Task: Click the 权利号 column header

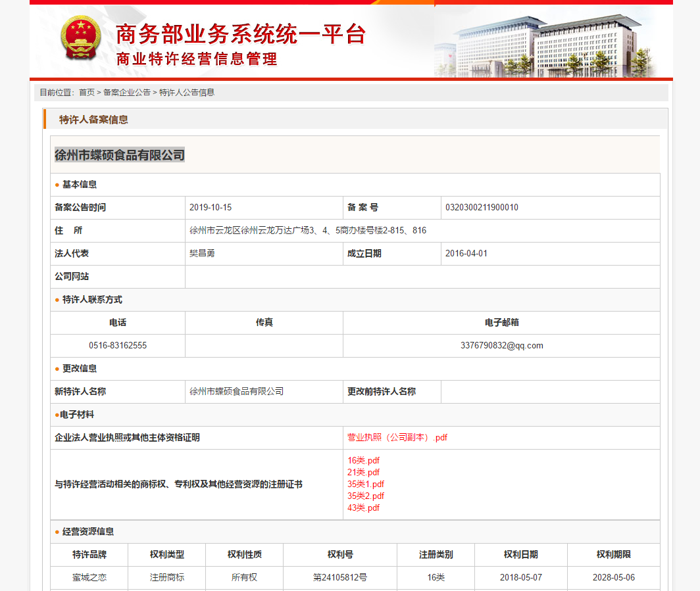Action: coord(340,554)
